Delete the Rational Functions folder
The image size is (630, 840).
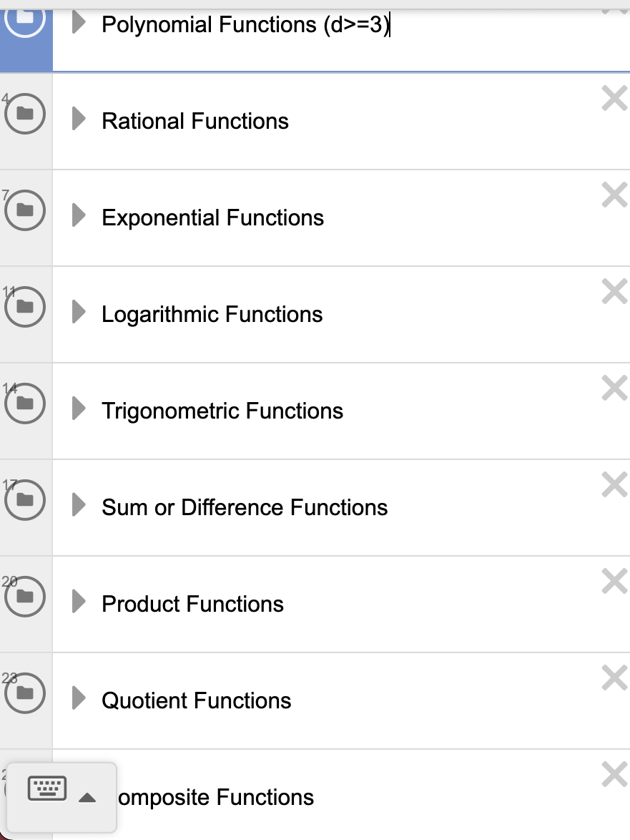pyautogui.click(x=614, y=98)
